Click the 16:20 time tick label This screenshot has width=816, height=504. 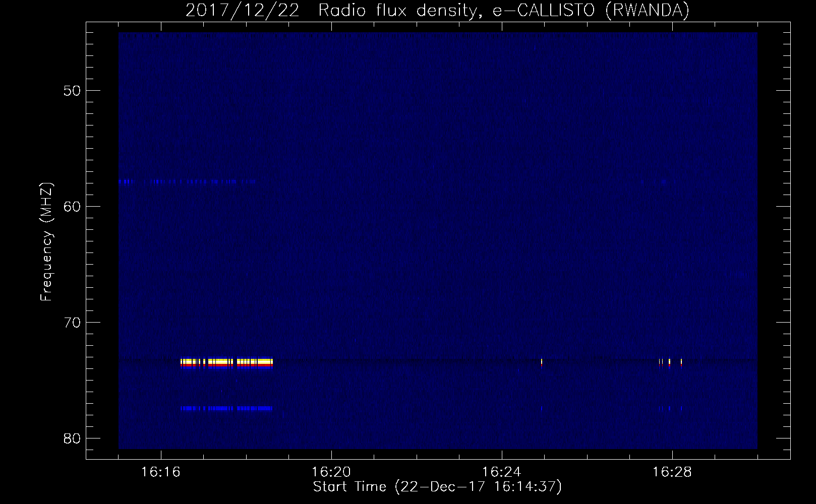click(x=331, y=472)
